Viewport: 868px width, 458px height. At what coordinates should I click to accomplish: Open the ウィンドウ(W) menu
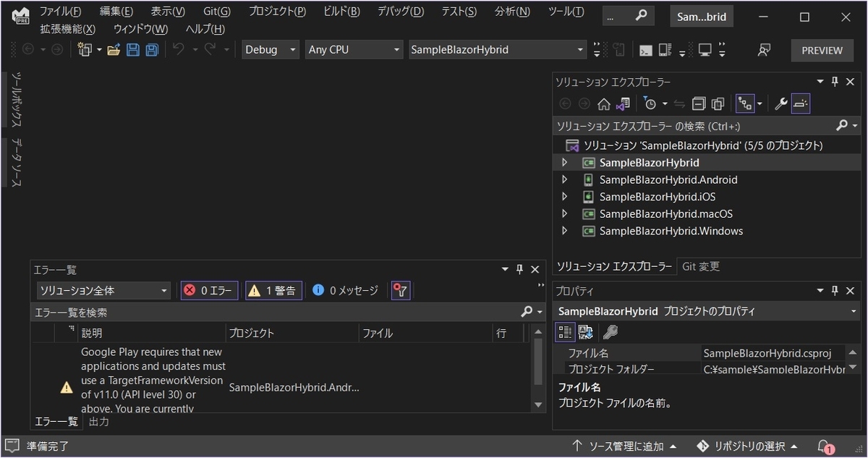click(x=140, y=28)
